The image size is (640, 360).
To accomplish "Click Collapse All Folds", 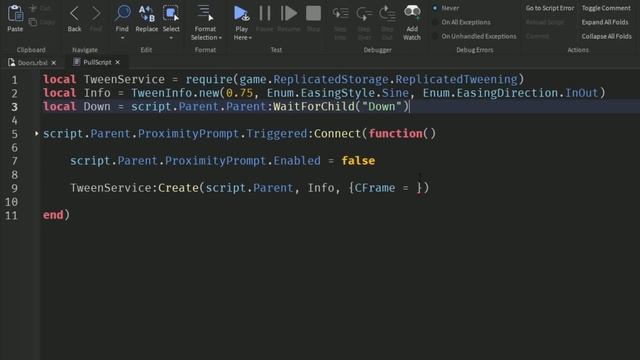I will coord(607,36).
